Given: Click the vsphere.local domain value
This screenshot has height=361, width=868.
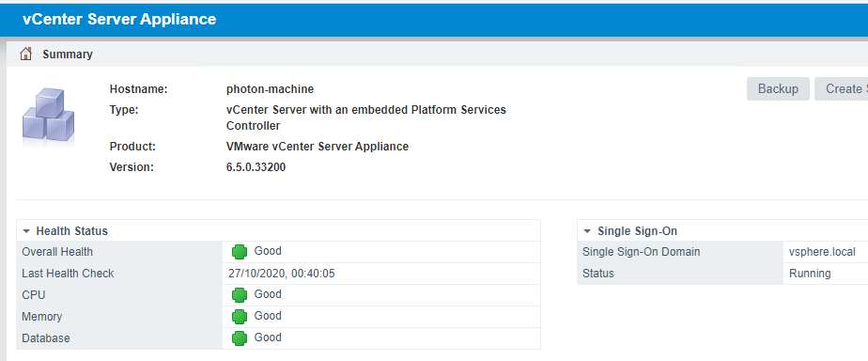Looking at the screenshot, I should click(822, 252).
